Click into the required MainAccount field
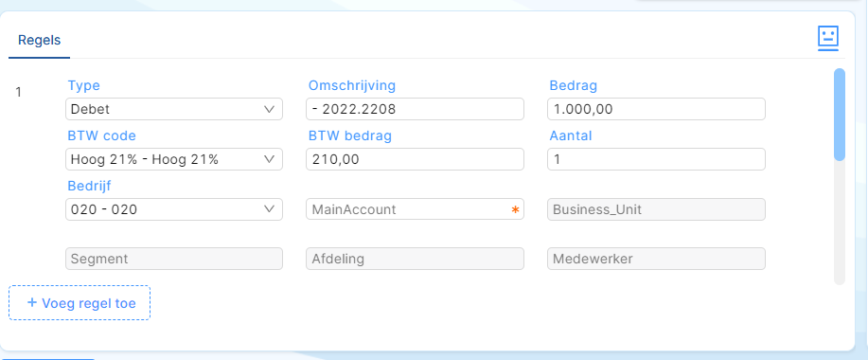Viewport: 868px width, 360px height. pyautogui.click(x=415, y=209)
